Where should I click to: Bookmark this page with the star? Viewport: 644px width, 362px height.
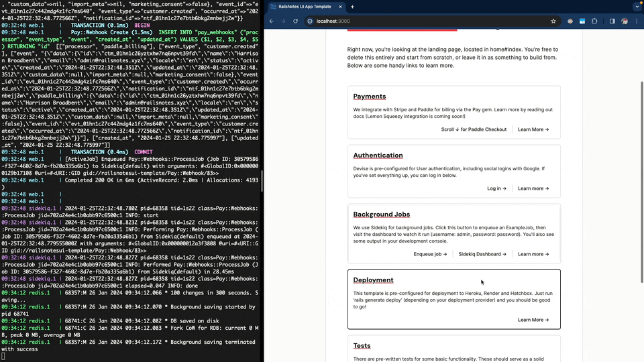[553, 21]
